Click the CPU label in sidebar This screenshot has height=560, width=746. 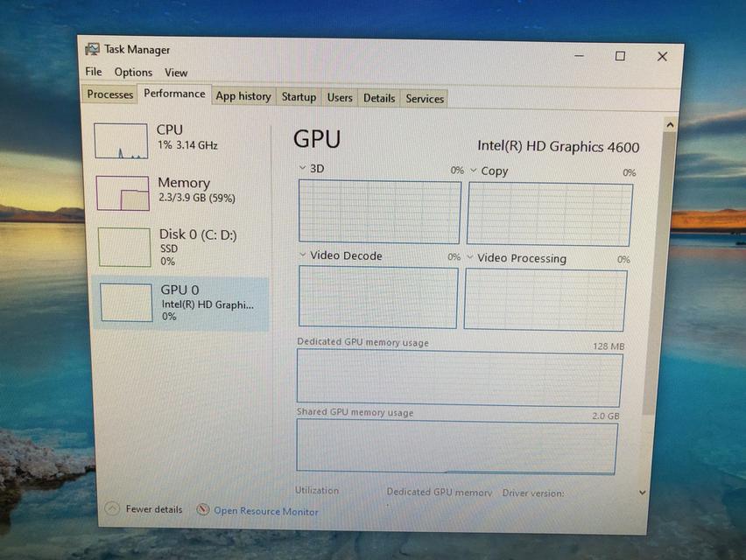[x=169, y=129]
